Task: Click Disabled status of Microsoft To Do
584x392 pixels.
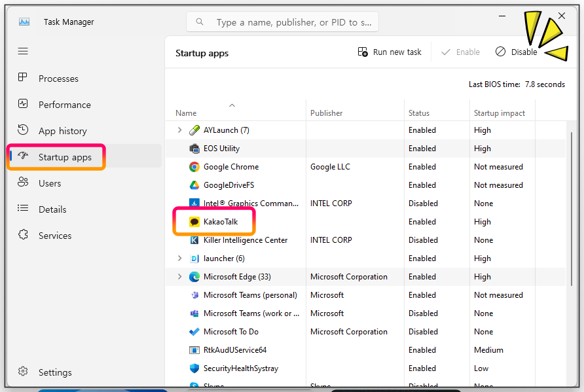Action: (x=423, y=332)
